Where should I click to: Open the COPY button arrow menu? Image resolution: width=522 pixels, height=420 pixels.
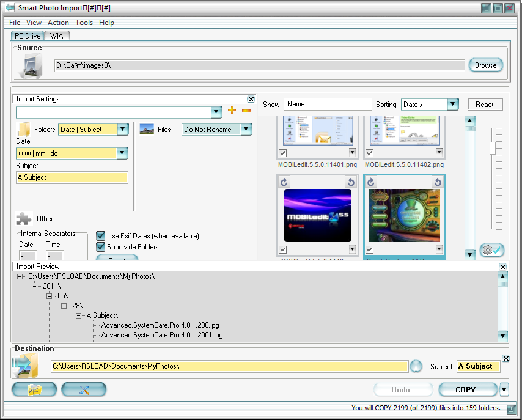[x=504, y=389]
